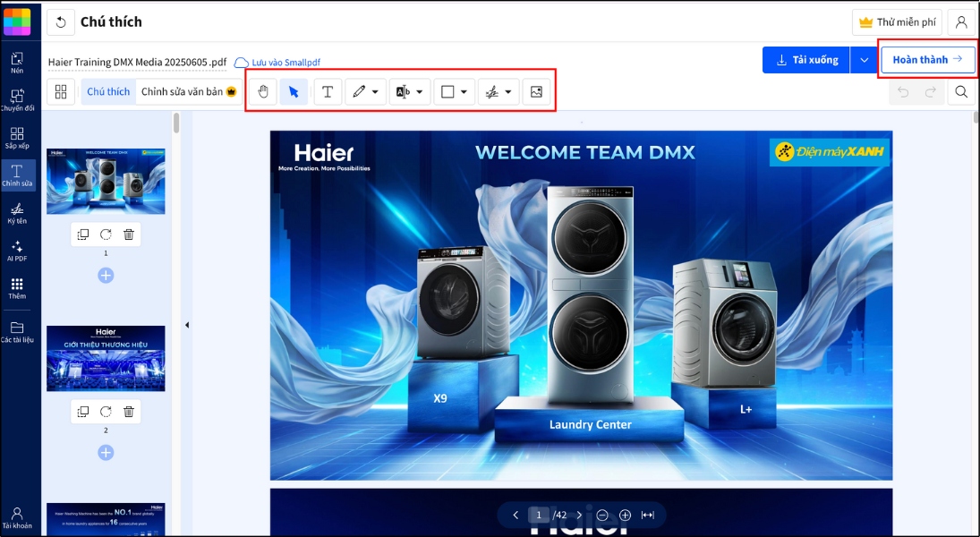980x537 pixels.
Task: Expand the pencil tool options dropdown
Action: (373, 90)
